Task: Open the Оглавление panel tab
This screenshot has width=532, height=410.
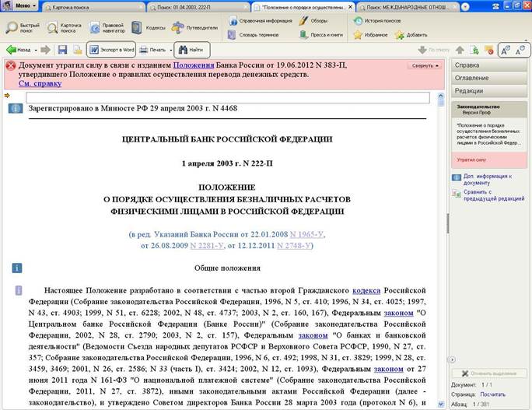Action: (473, 78)
